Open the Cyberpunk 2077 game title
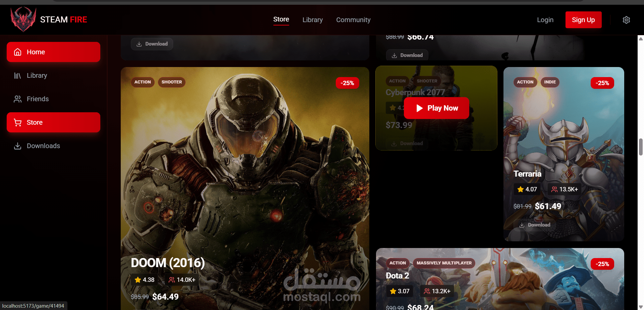 click(x=415, y=92)
